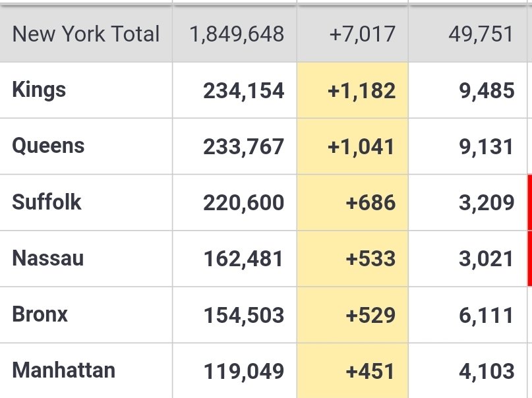Viewport: 532px width, 398px height.
Task: Select the Bronx county label
Action: pyautogui.click(x=40, y=314)
